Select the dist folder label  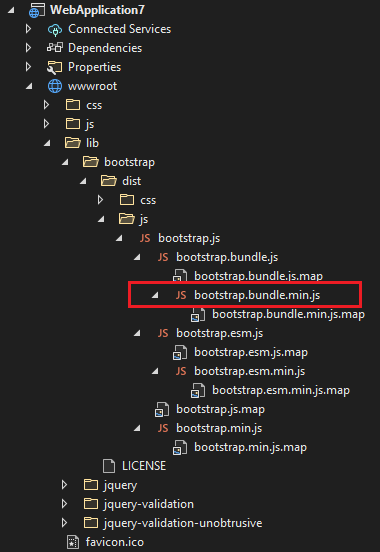point(131,181)
